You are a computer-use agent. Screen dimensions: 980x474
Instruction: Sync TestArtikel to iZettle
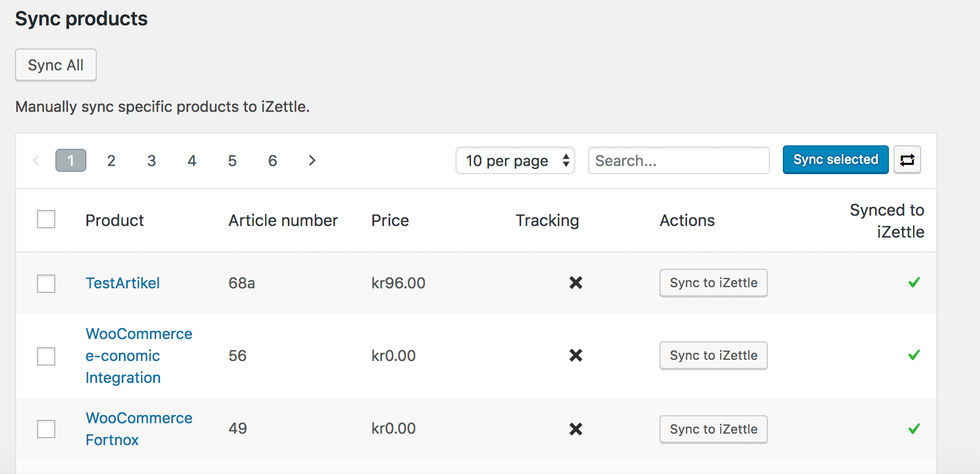(x=713, y=283)
